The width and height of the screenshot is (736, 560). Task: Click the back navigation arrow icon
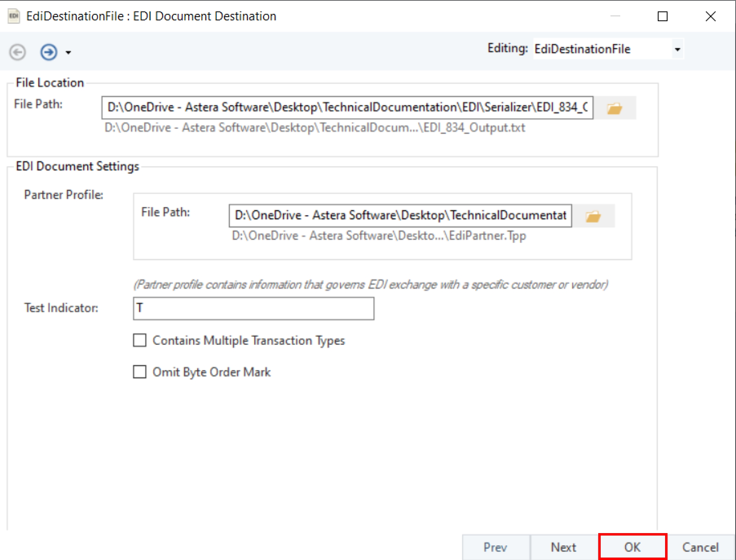click(18, 52)
